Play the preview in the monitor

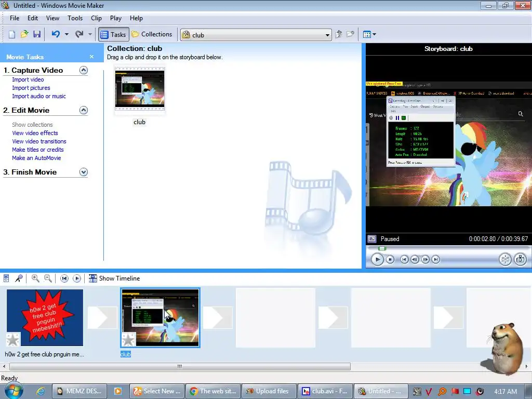[x=377, y=260]
